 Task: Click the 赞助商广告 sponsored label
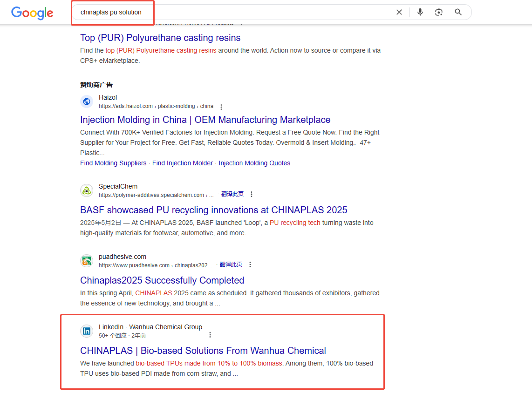[x=96, y=85]
